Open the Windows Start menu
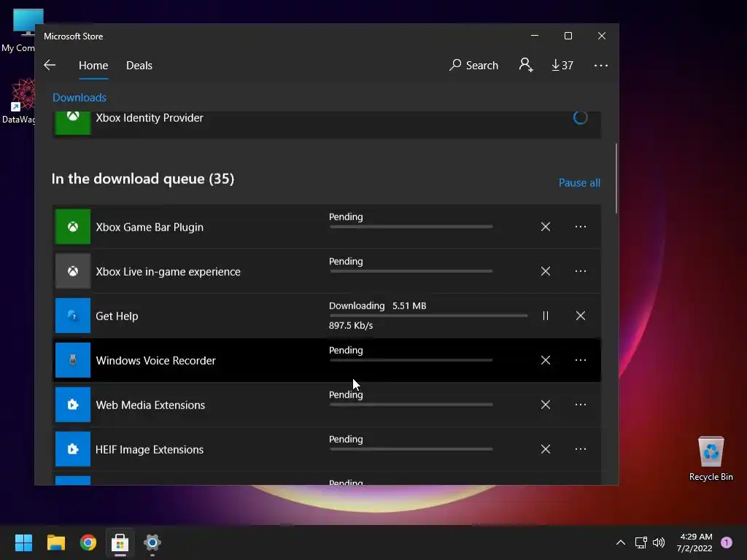Image resolution: width=747 pixels, height=560 pixels. coord(23,542)
